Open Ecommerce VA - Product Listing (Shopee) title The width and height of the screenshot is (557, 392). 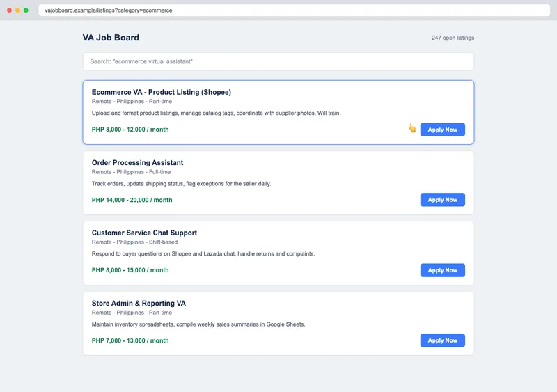coord(162,92)
